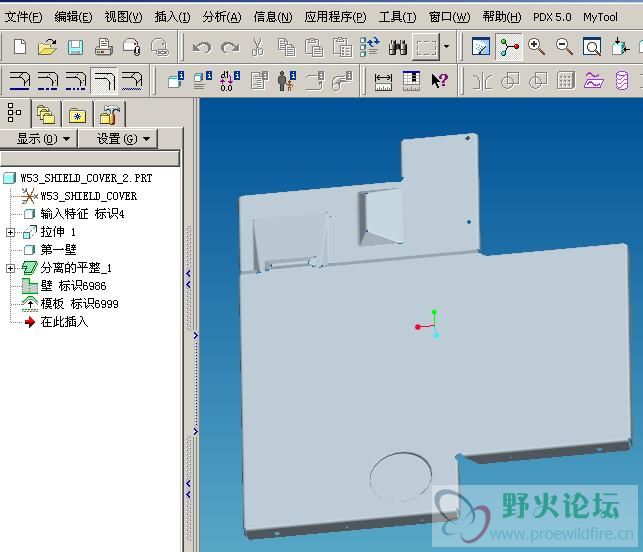The width and height of the screenshot is (643, 552).
Task: Click the purple surface layers icon
Action: click(x=594, y=80)
